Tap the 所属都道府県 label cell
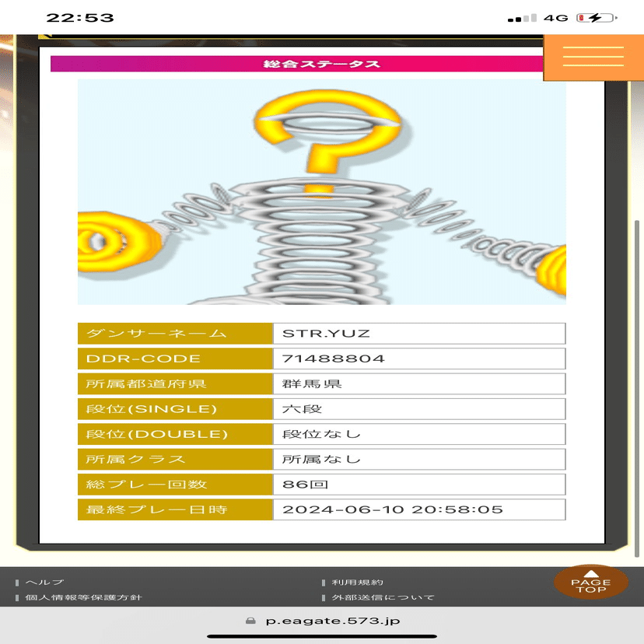 175,383
